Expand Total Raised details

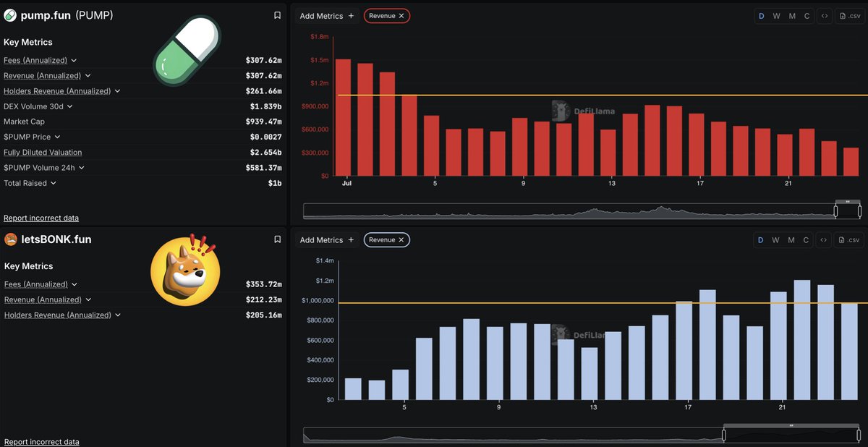point(54,183)
